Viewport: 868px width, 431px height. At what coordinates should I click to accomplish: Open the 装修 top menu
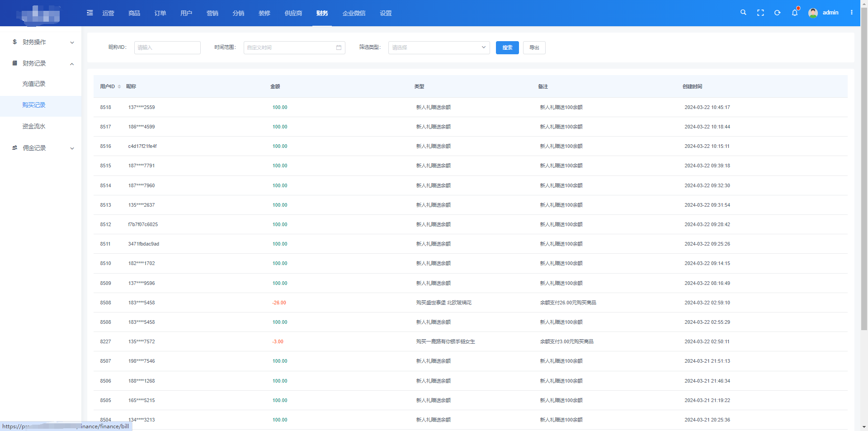(264, 13)
